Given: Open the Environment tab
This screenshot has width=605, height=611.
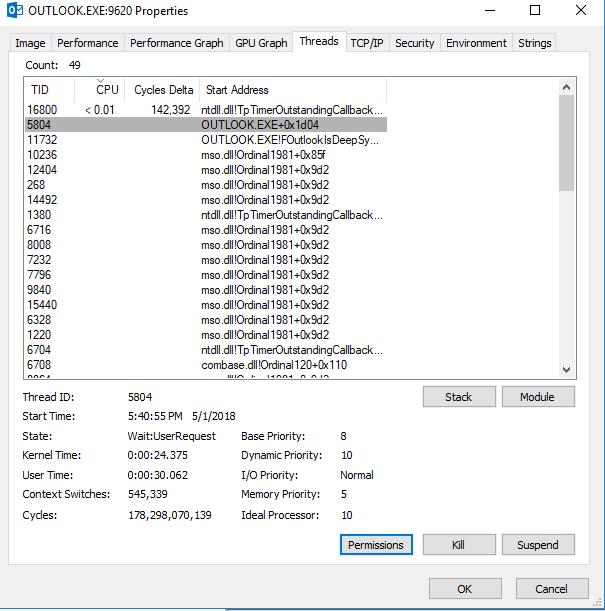Looking at the screenshot, I should tap(476, 43).
